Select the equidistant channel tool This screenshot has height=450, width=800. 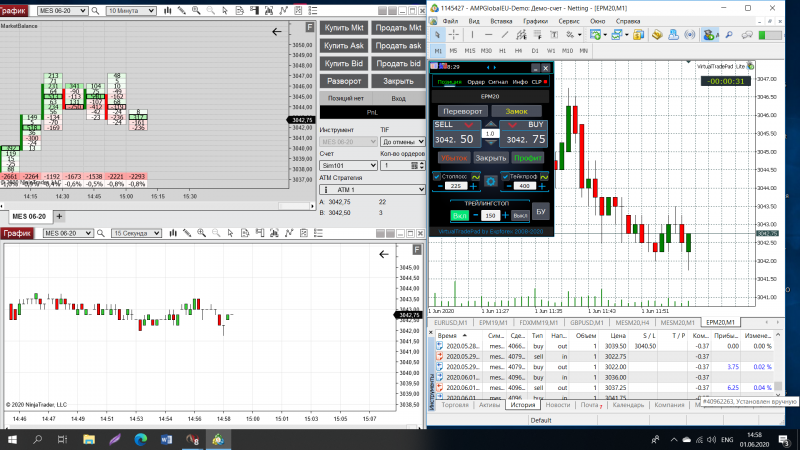point(521,35)
